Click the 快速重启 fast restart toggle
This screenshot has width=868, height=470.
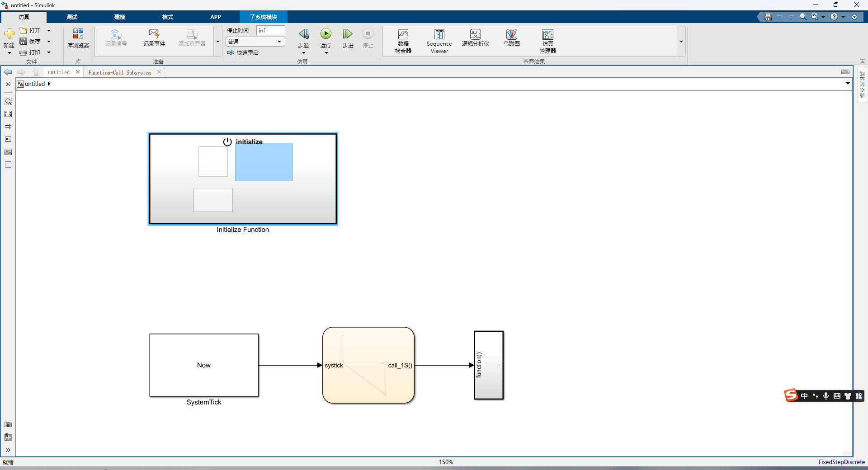tap(243, 52)
